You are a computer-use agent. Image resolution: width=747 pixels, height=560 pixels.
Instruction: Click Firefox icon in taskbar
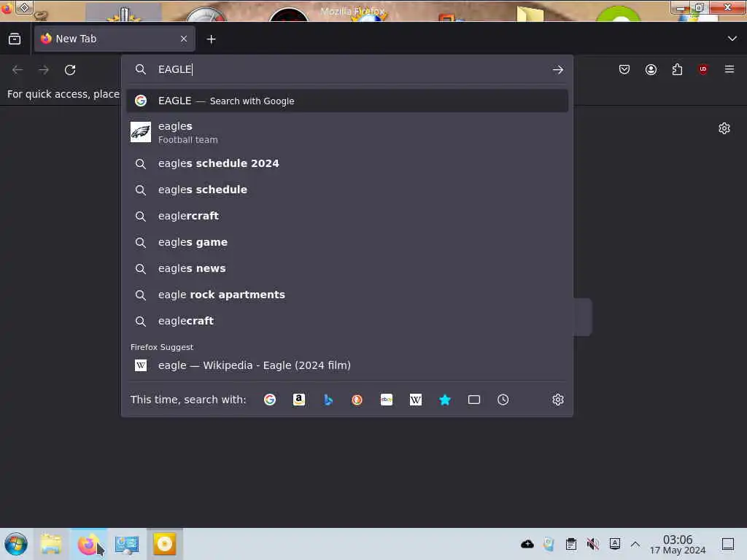pos(88,544)
